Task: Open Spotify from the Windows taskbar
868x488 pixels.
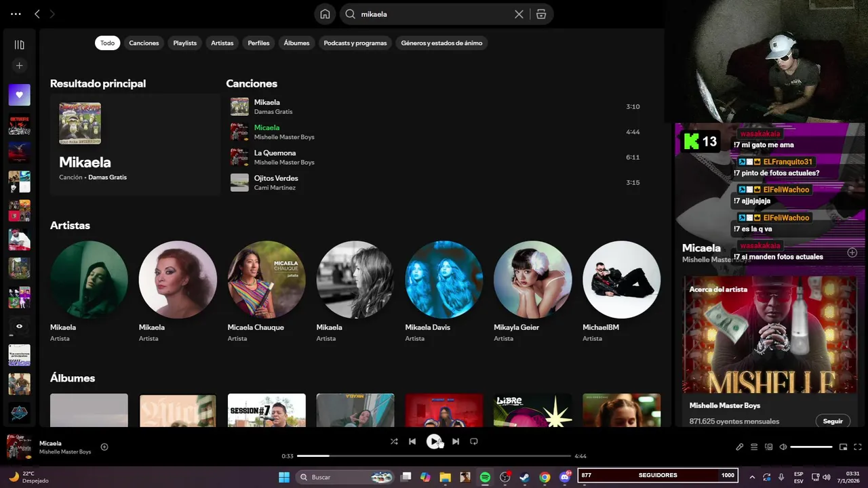Action: click(485, 477)
